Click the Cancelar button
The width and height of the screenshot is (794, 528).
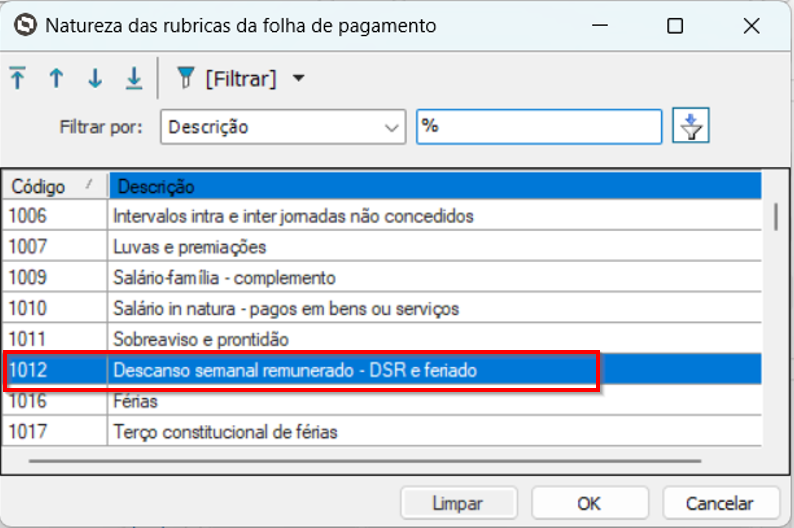click(720, 503)
